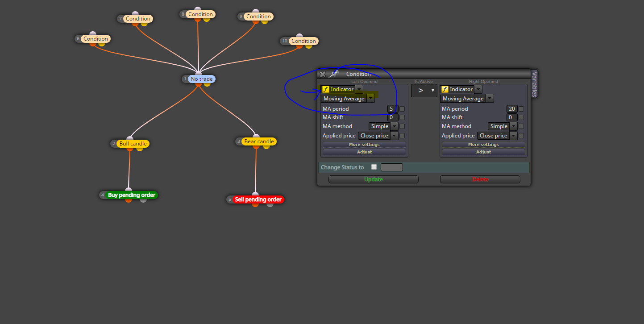Enable the Change Status to checkbox
Screen dimensions: 644x324
click(374, 167)
